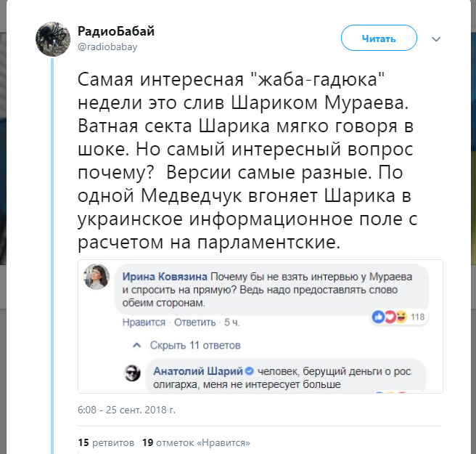The image size is (476, 454).
Task: Open the 118 reactions count
Action: point(416,317)
